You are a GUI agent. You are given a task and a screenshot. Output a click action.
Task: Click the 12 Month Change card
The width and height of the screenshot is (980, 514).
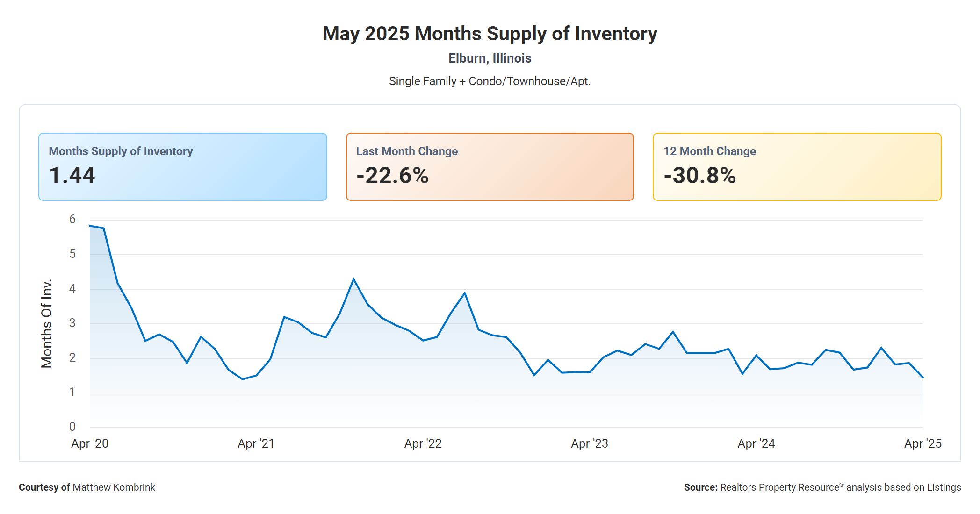coord(797,167)
